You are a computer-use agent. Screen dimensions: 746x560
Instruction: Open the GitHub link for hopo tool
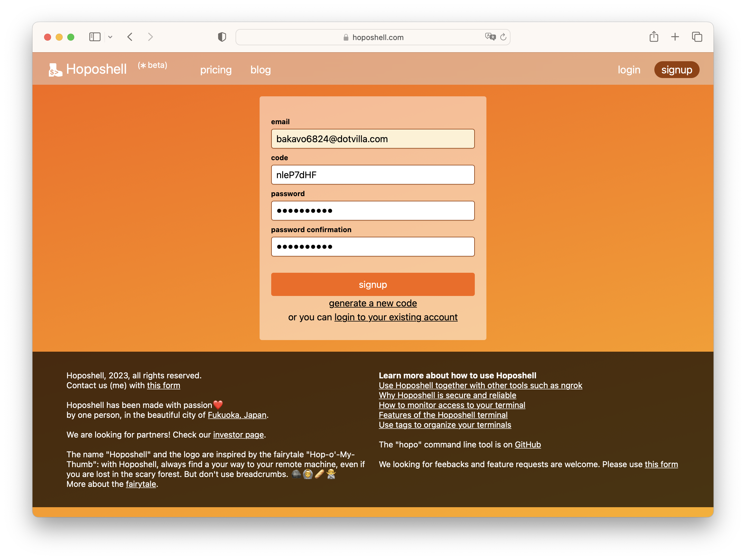click(528, 444)
